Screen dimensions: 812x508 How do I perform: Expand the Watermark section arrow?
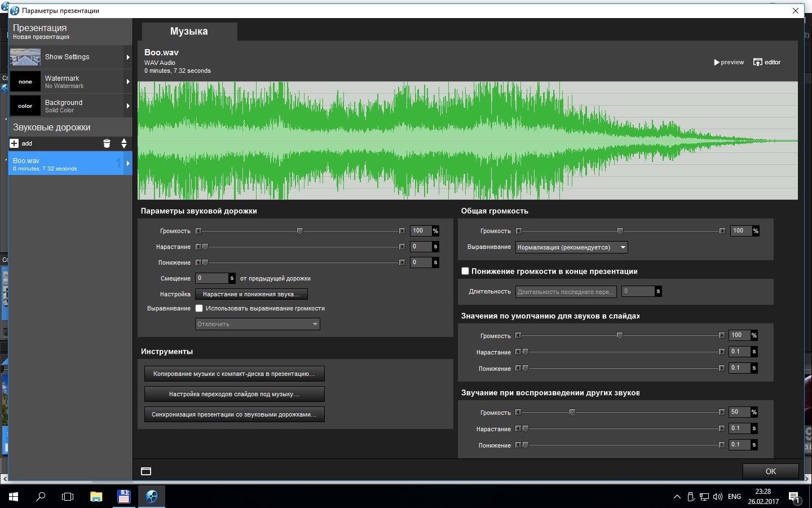pyautogui.click(x=128, y=82)
